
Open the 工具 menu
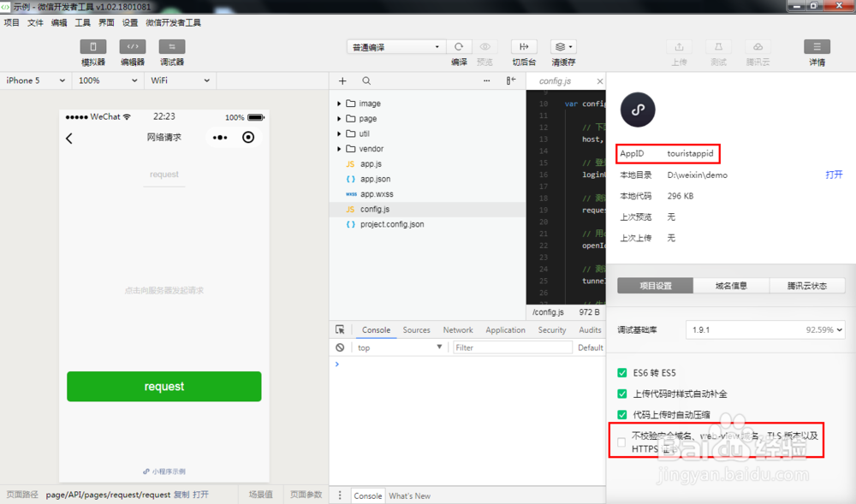point(82,22)
